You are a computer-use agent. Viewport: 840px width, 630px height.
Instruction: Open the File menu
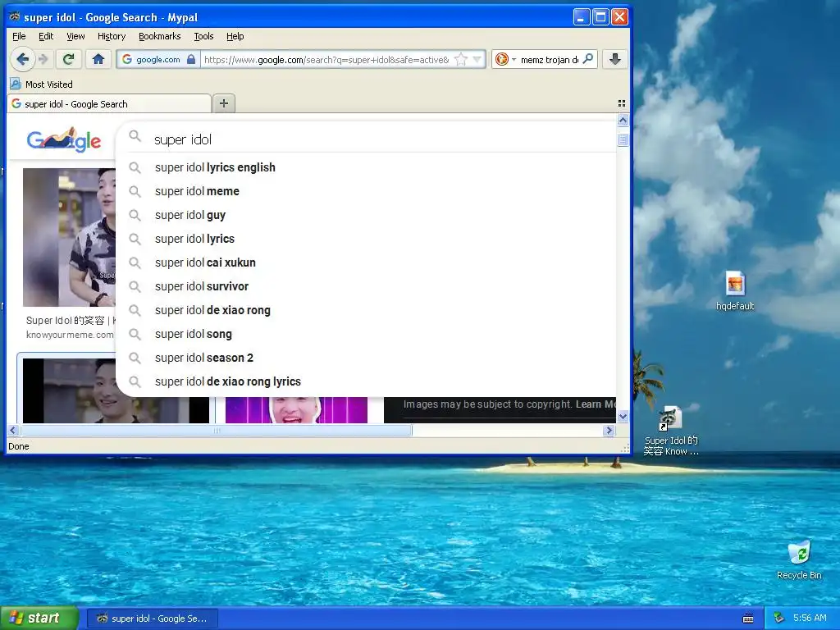[19, 36]
